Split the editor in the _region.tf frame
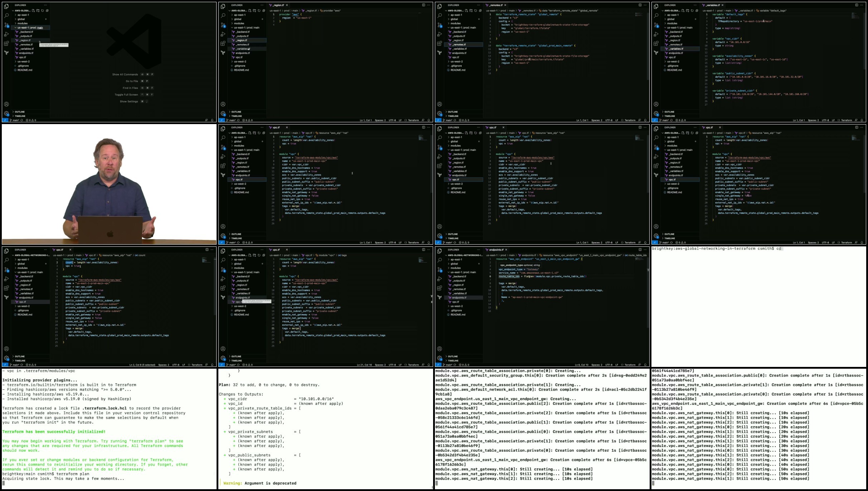The width and height of the screenshot is (868, 491). click(423, 5)
